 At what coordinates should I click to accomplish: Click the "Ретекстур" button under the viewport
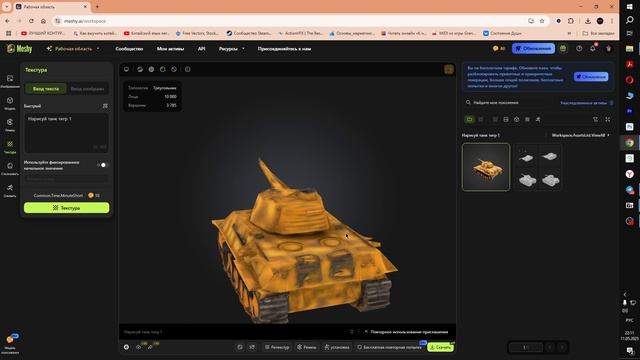click(277, 347)
